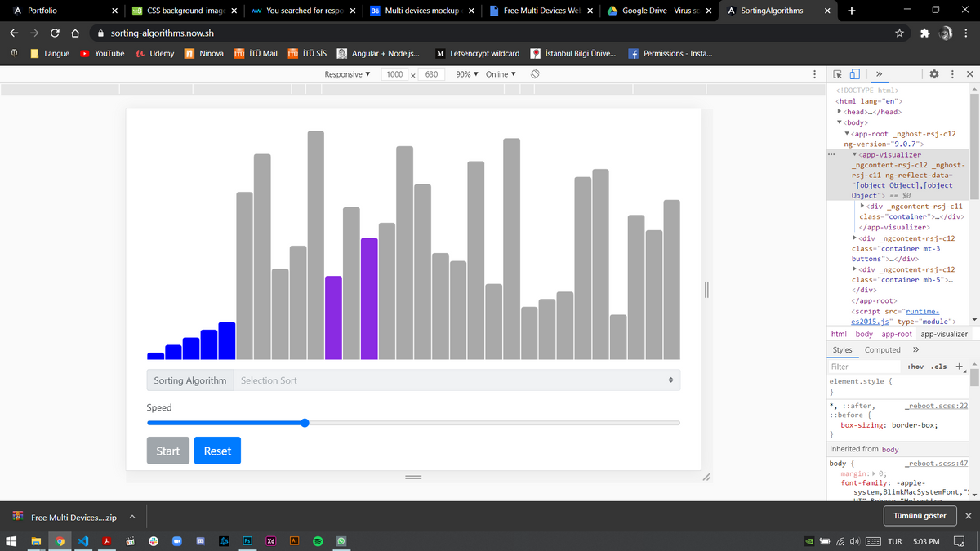This screenshot has height=551, width=980.
Task: Select the DevTools inspect element tool
Action: 838,74
